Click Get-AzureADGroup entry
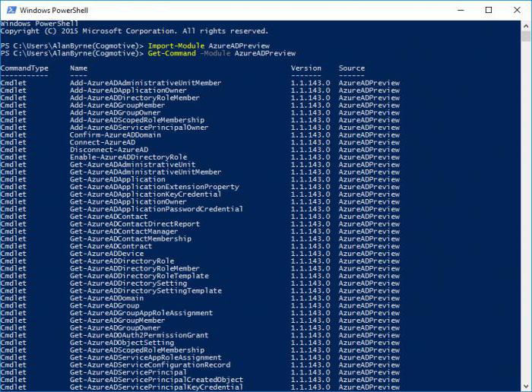Viewport: 532px width, 392px height. click(105, 306)
